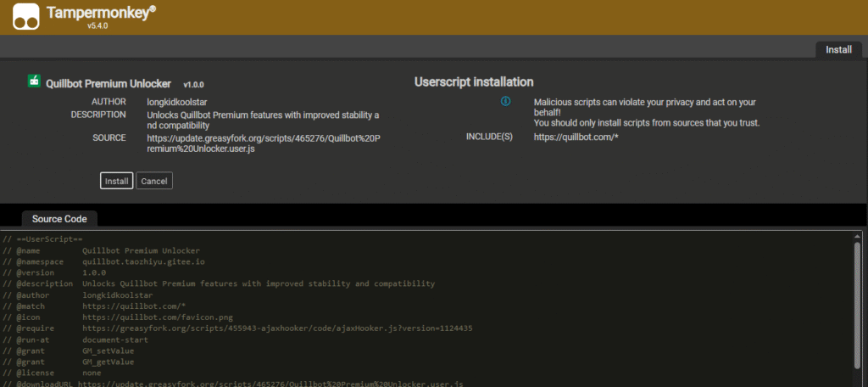Click the Tampermonkey logo icon
Image resolution: width=868 pixels, height=387 pixels.
click(28, 17)
